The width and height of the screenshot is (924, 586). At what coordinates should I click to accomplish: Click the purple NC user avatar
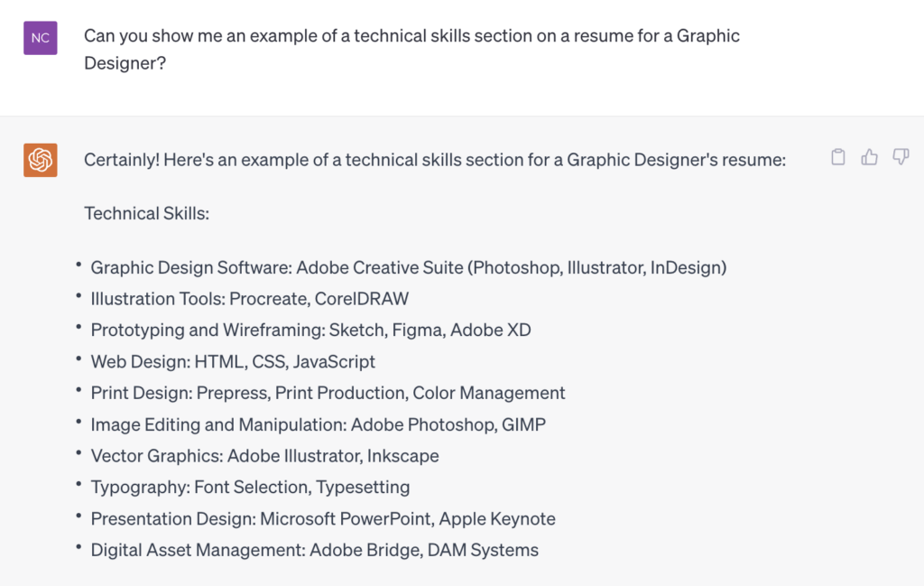click(x=40, y=38)
